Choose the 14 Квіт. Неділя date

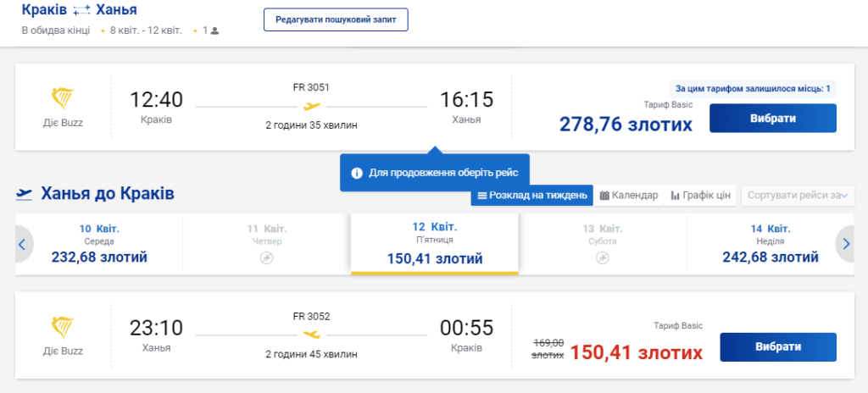[x=770, y=244]
